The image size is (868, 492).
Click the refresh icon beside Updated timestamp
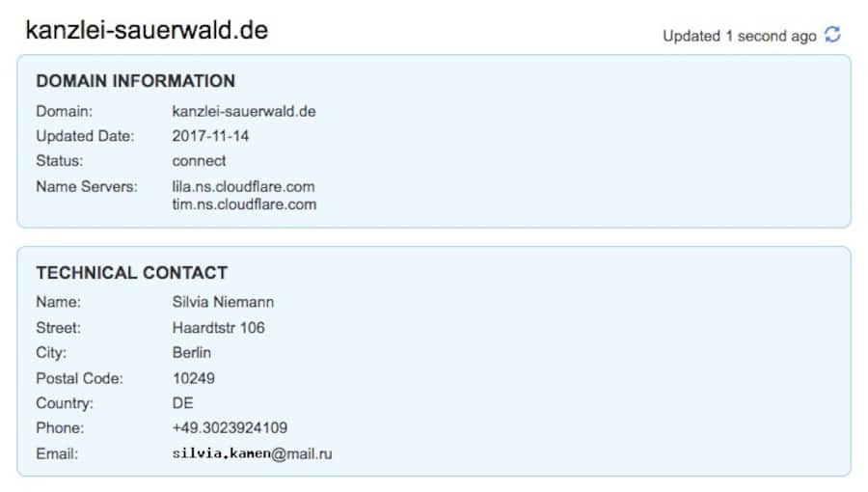click(832, 35)
